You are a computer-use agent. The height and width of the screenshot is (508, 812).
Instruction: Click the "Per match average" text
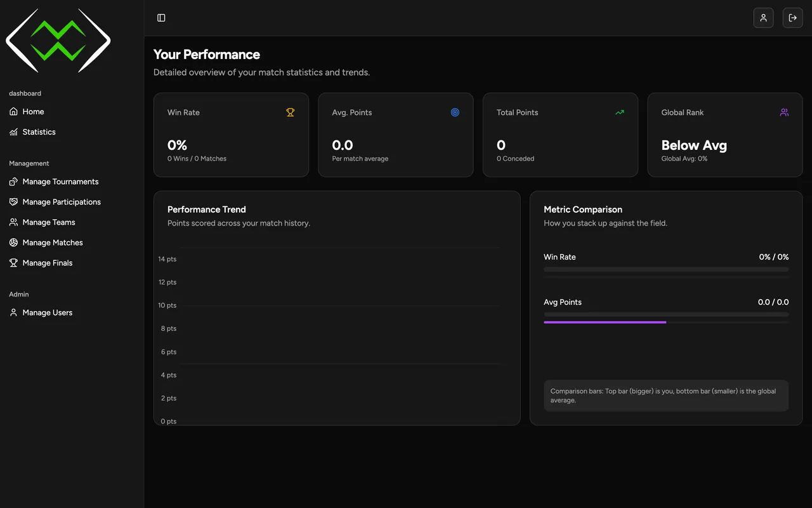[360, 159]
